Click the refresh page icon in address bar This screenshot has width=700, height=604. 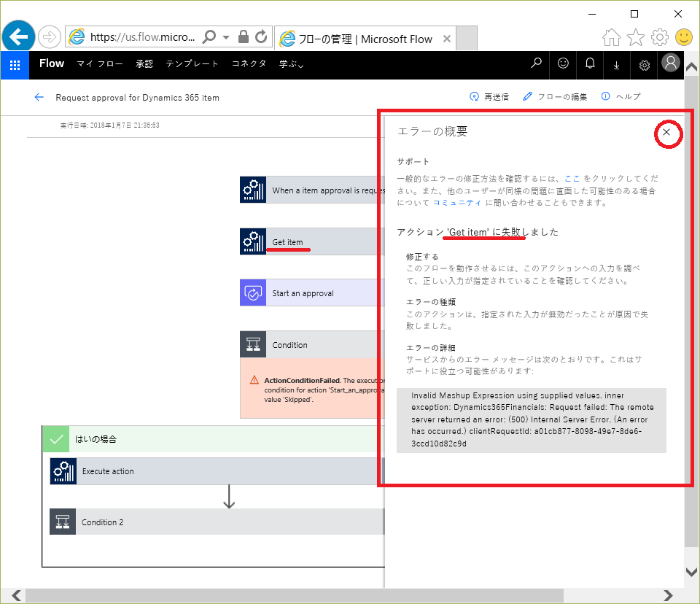pos(261,36)
